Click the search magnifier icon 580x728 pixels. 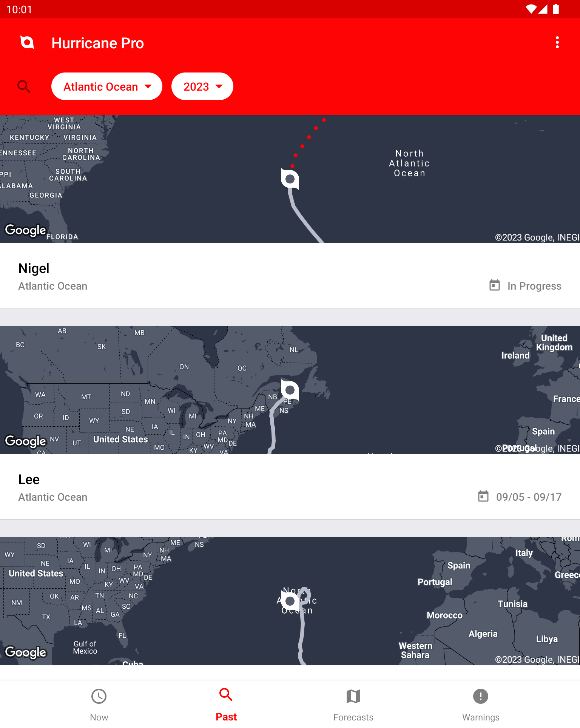point(24,86)
